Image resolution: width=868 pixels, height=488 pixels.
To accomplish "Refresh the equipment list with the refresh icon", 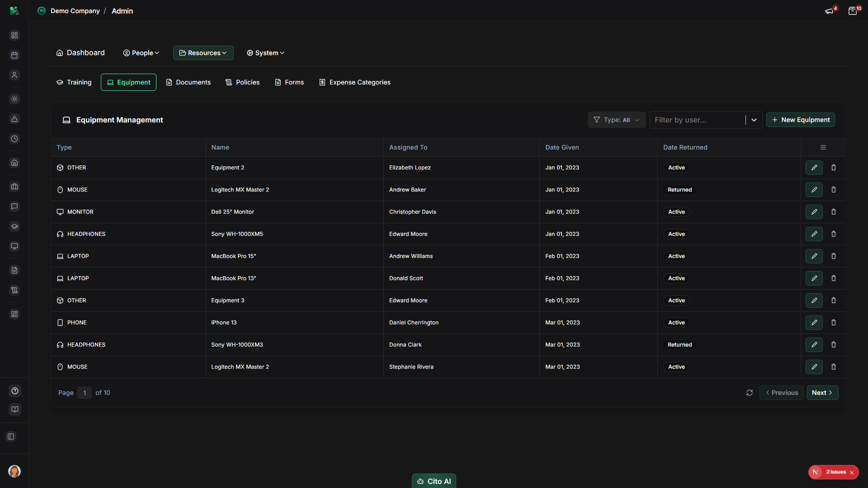I will (750, 393).
